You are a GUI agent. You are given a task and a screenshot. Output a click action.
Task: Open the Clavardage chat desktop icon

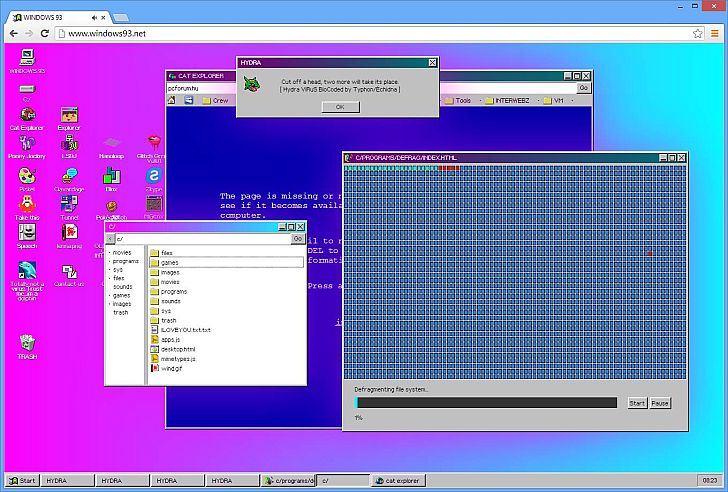pyautogui.click(x=69, y=180)
